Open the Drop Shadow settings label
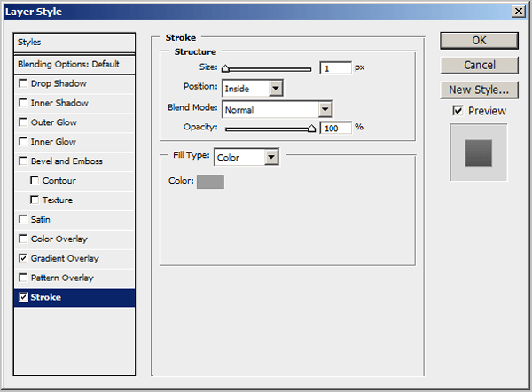532x392 pixels. click(59, 83)
